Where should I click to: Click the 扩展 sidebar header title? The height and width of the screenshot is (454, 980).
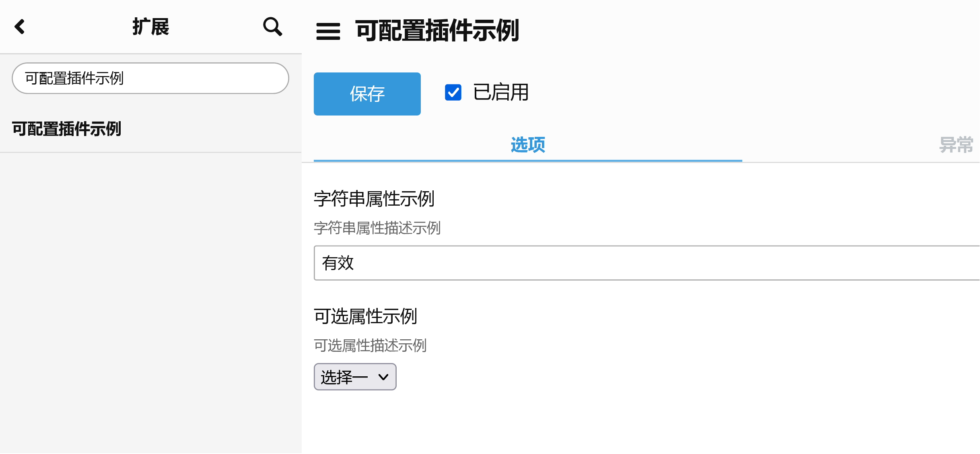click(x=151, y=27)
